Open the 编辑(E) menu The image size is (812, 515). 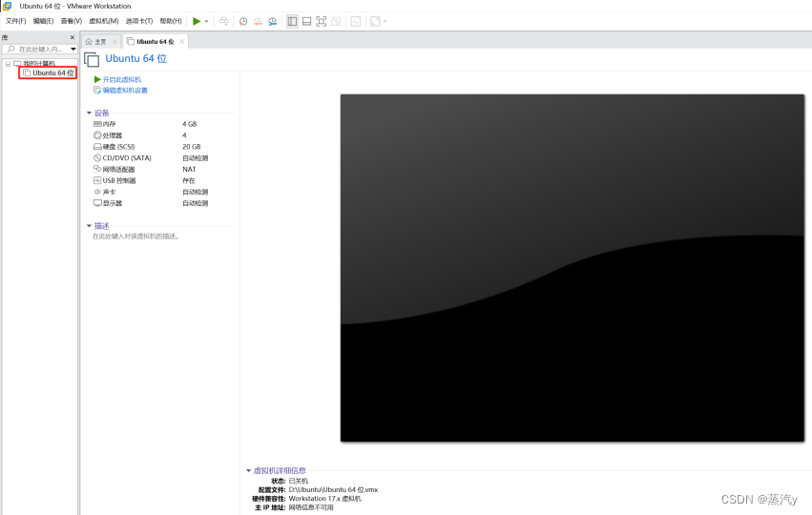[x=44, y=21]
